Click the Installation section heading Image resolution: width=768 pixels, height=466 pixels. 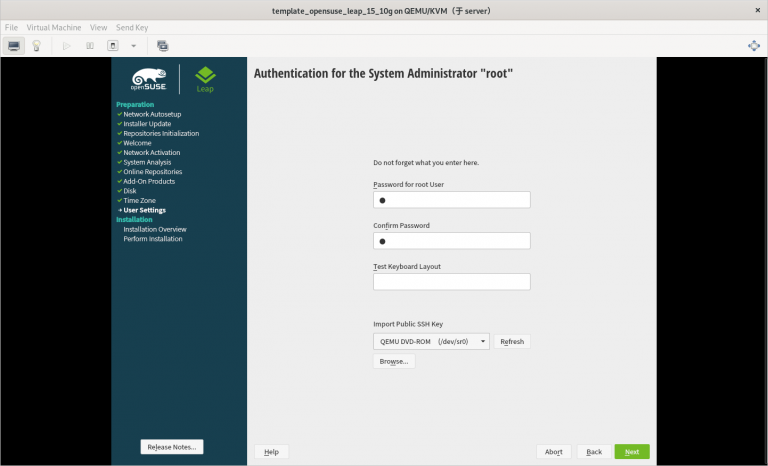coord(134,220)
